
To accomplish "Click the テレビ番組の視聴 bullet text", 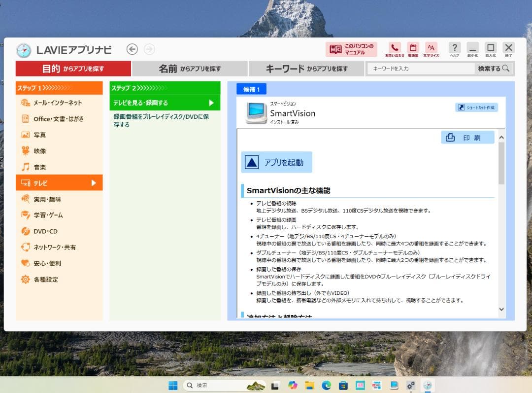I will click(x=276, y=203).
